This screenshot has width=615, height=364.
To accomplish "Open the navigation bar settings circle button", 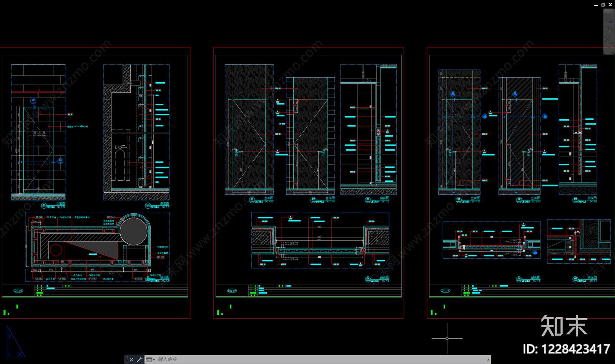I will coord(612,52).
